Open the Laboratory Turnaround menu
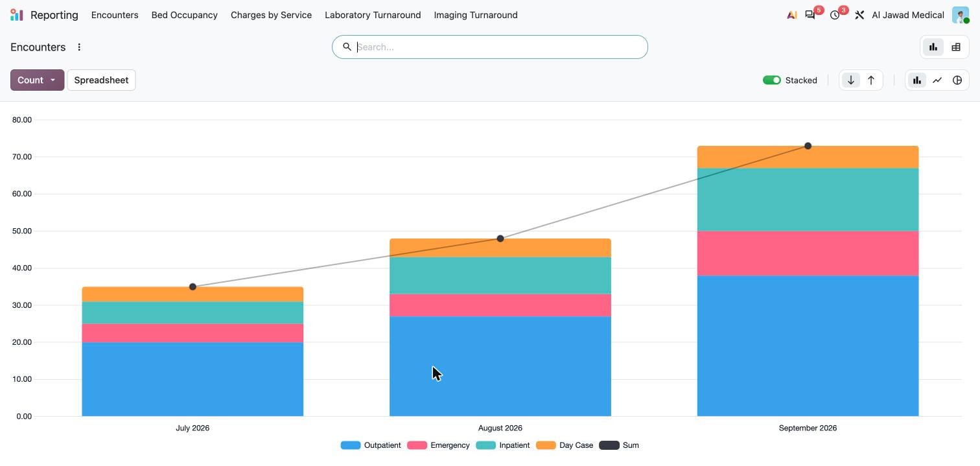This screenshot has width=980, height=466. 373,15
